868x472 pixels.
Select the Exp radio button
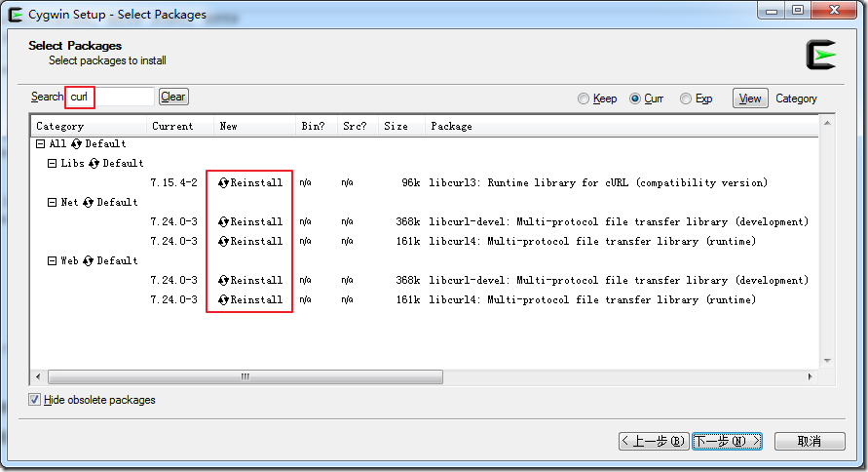[686, 98]
